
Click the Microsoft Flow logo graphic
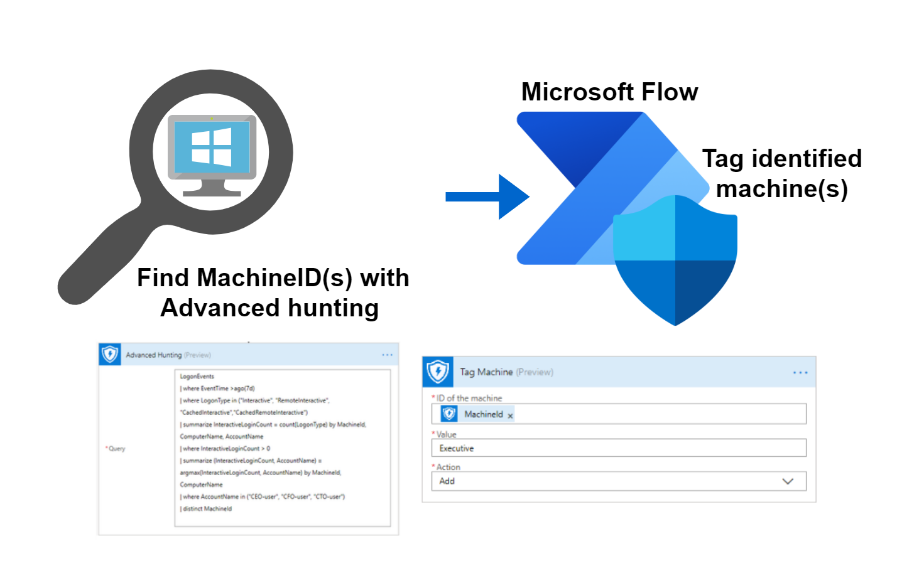pos(612,188)
